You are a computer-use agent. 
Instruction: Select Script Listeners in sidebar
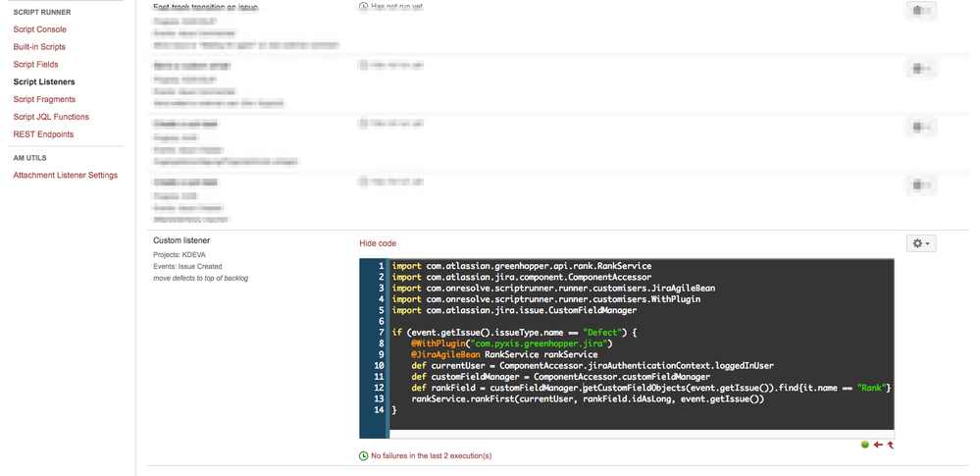pyautogui.click(x=44, y=81)
